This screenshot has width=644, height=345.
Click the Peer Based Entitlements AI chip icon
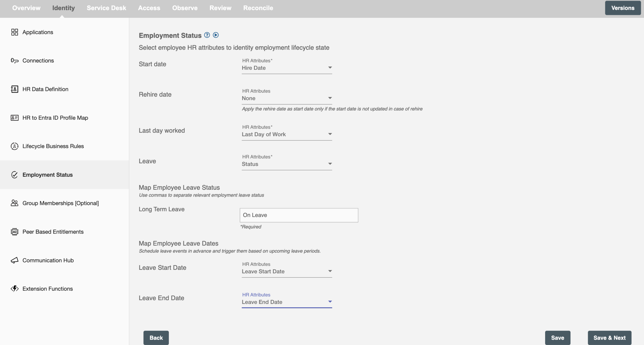coord(14,232)
